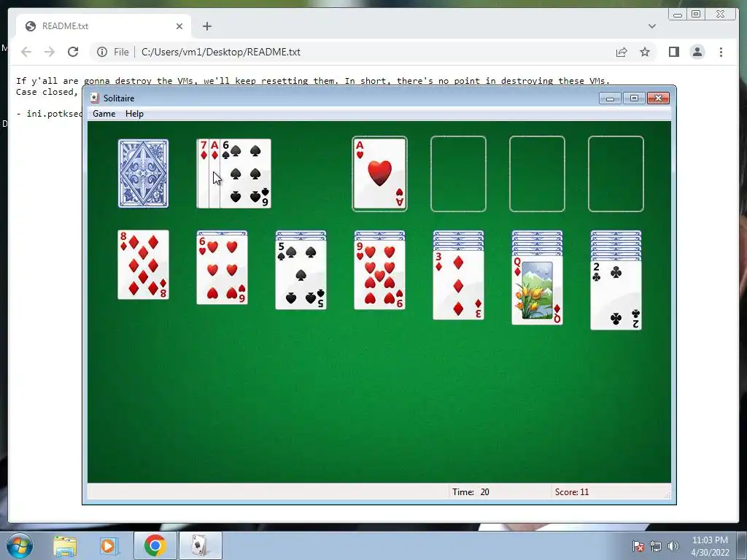
Task: Select the 3 of diamonds card
Action: [x=458, y=285]
